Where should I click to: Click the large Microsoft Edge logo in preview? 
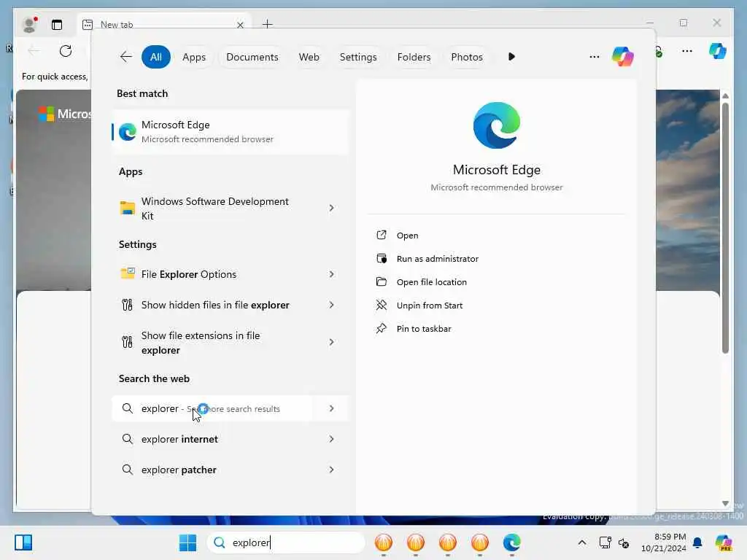click(x=496, y=125)
